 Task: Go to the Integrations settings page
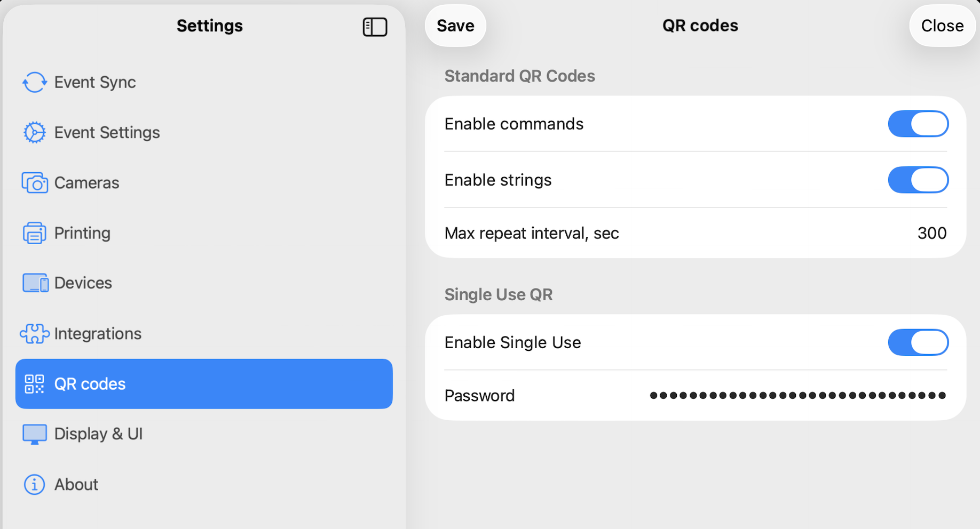[x=98, y=334]
